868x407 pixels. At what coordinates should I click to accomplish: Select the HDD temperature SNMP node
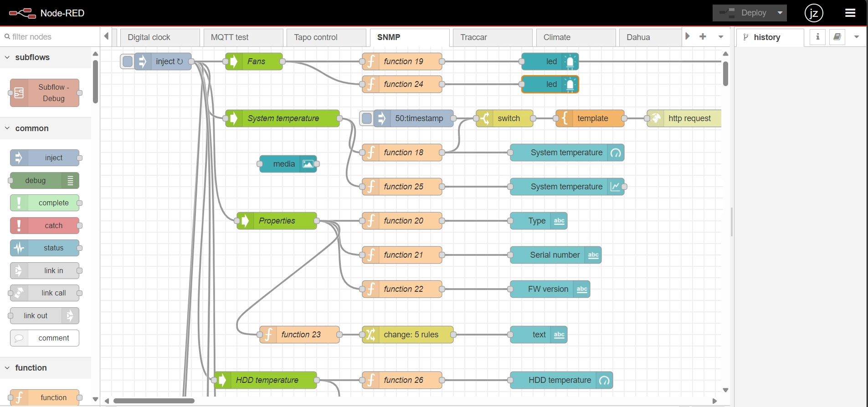265,380
